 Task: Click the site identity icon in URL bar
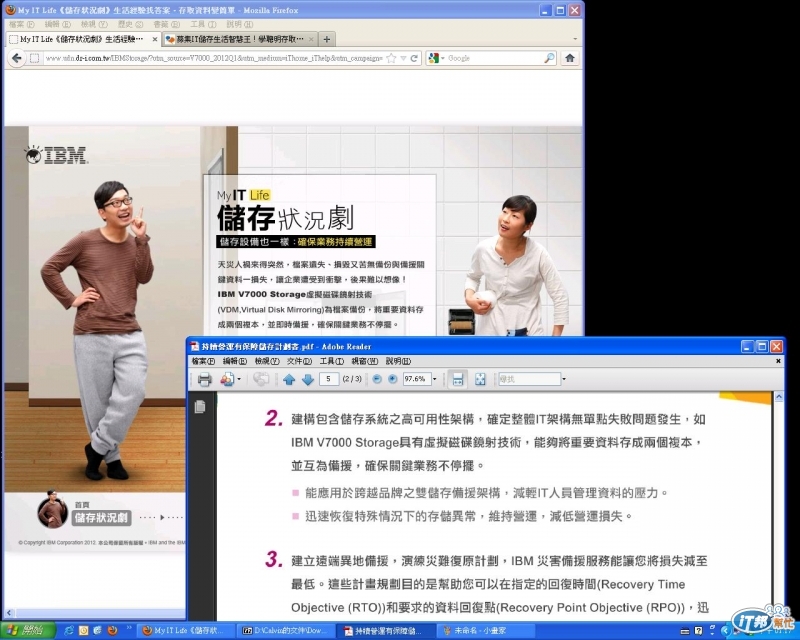click(x=35, y=58)
